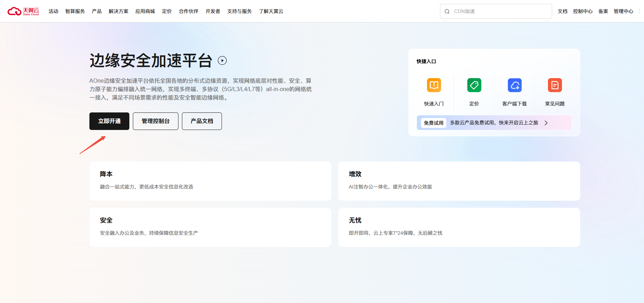The width and height of the screenshot is (644, 303).
Task: Click the 天翼云 State Cloud logo
Action: [x=23, y=11]
